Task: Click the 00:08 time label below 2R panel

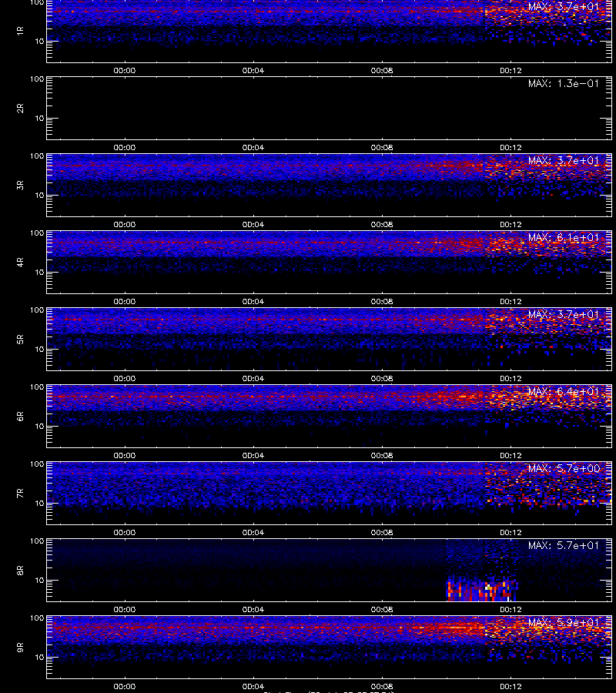Action: [x=382, y=148]
